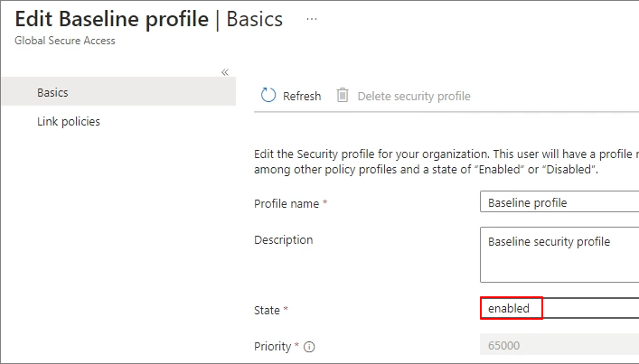
Task: Open the State dropdown showing enabled
Action: [559, 308]
